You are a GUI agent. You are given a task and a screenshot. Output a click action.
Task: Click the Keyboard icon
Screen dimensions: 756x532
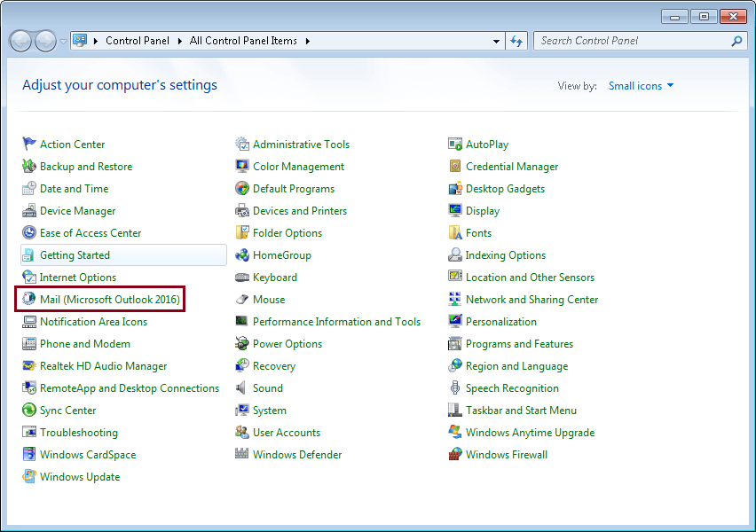pos(242,277)
